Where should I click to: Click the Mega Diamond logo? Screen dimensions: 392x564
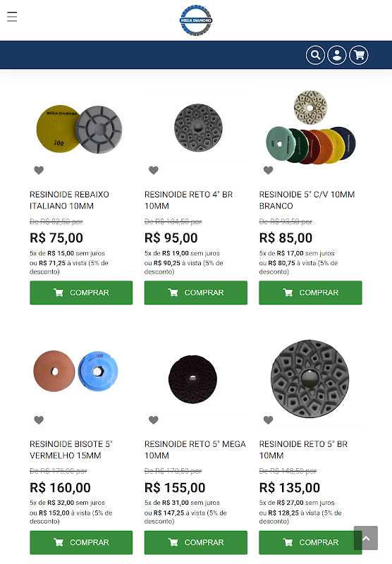pos(195,20)
